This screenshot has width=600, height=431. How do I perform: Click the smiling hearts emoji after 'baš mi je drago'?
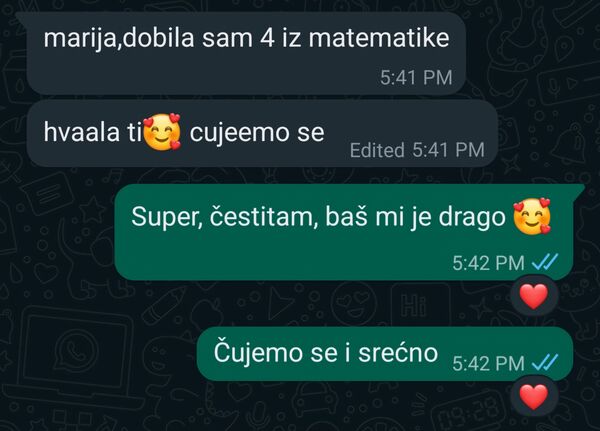pyautogui.click(x=532, y=216)
